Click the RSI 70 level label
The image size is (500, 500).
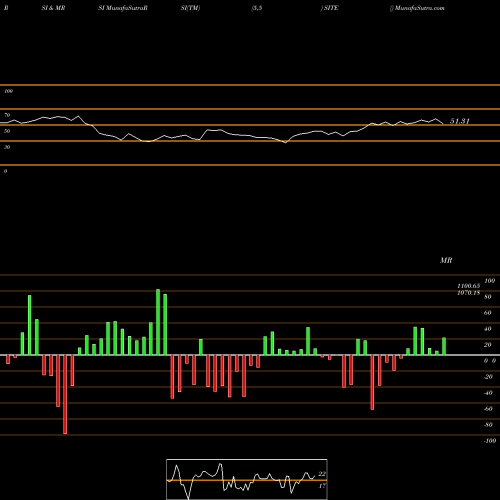7,115
